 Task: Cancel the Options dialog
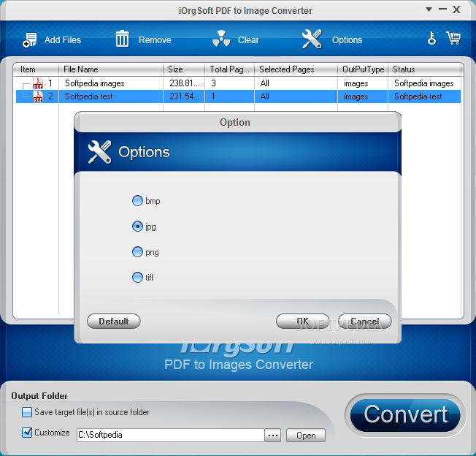364,321
